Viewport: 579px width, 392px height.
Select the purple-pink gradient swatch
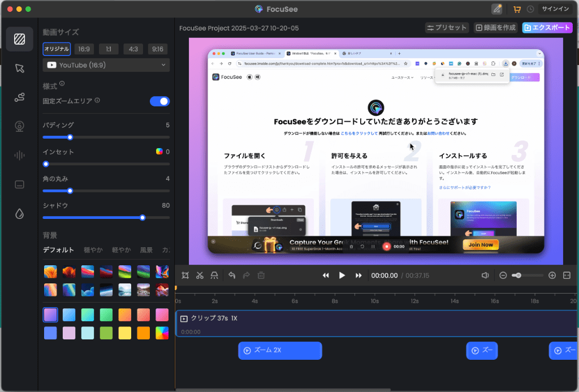pyautogui.click(x=50, y=315)
